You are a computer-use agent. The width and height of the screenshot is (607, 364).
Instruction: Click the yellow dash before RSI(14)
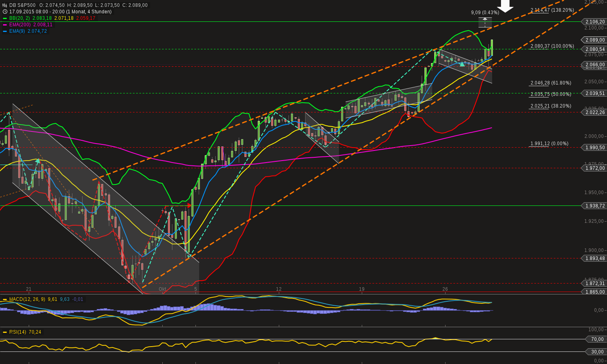click(5, 332)
